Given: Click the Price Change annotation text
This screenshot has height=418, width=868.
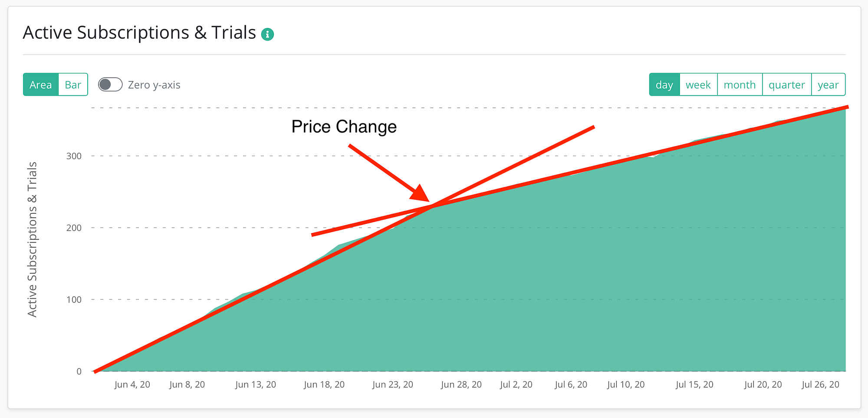Looking at the screenshot, I should pyautogui.click(x=344, y=127).
